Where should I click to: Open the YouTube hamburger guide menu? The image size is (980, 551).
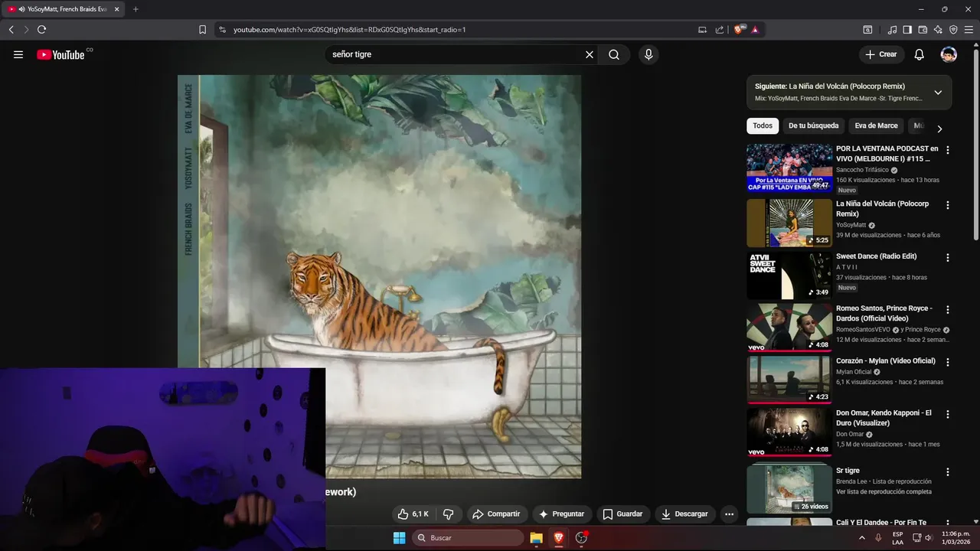pos(18,54)
